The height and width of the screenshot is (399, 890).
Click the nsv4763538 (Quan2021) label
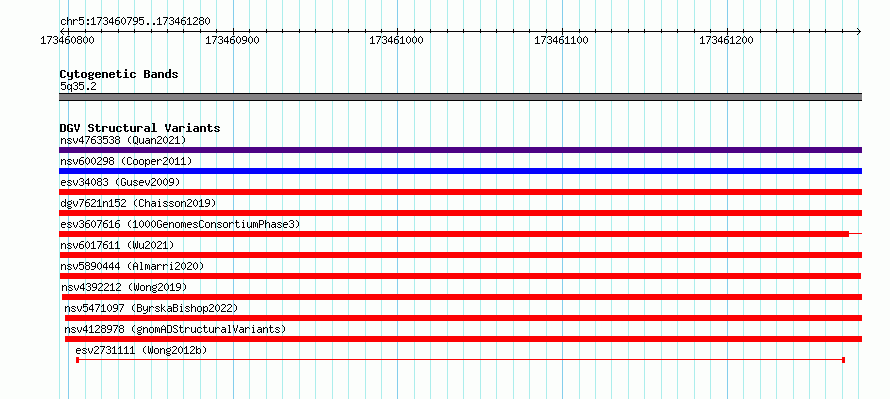coord(123,140)
